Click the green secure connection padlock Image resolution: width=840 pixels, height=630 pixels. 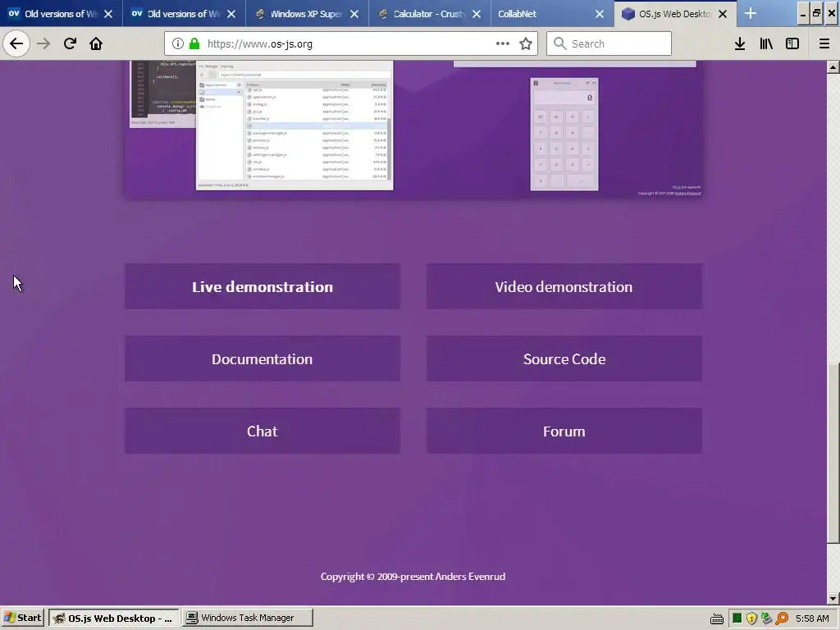click(x=194, y=43)
